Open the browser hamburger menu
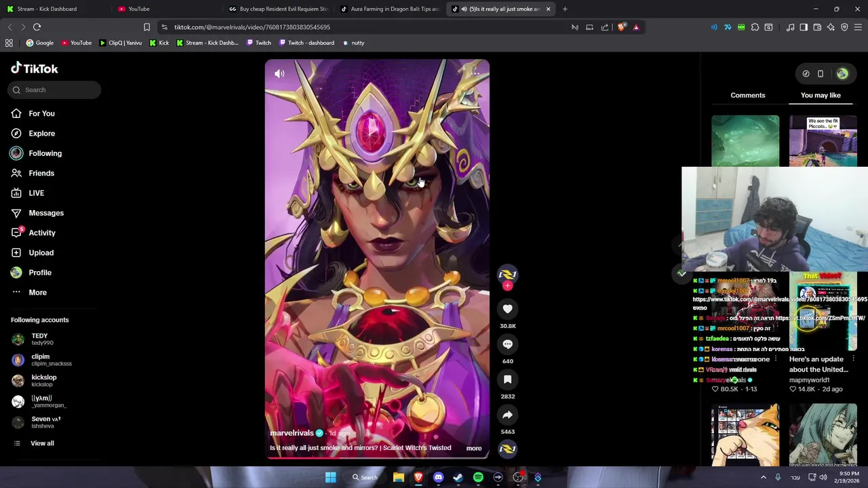The image size is (868, 488). 858,27
